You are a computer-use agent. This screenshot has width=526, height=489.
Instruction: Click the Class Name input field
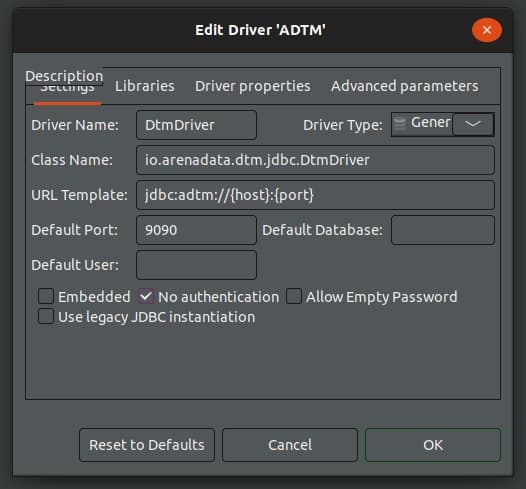click(x=315, y=160)
